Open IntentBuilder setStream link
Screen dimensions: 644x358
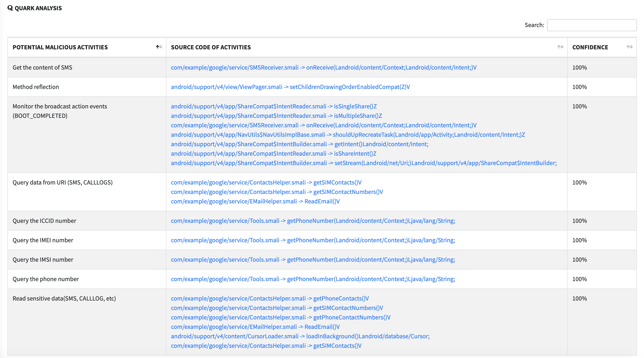point(363,163)
